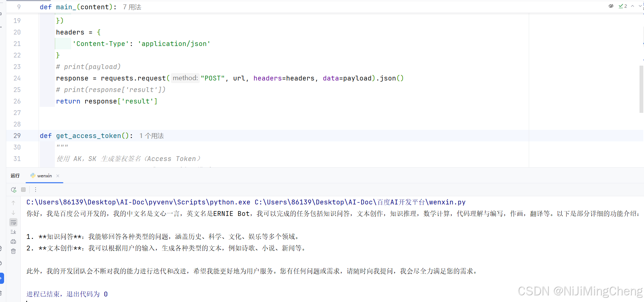Place cursor on 'application/json' string
The image size is (644, 302).
click(174, 44)
